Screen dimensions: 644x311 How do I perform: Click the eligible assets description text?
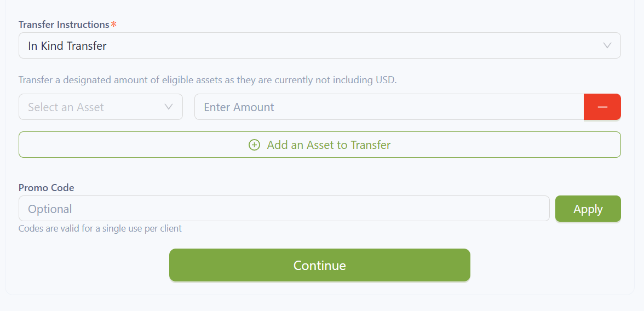click(x=208, y=80)
